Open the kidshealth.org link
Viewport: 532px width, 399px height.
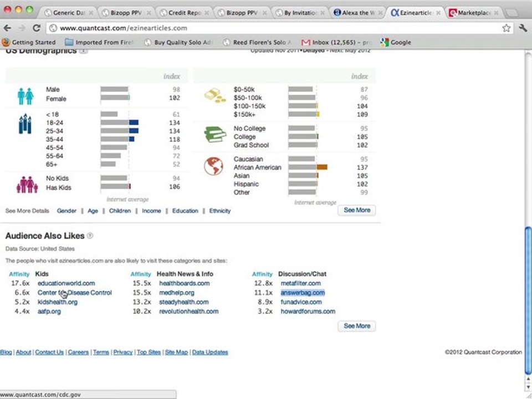57,302
